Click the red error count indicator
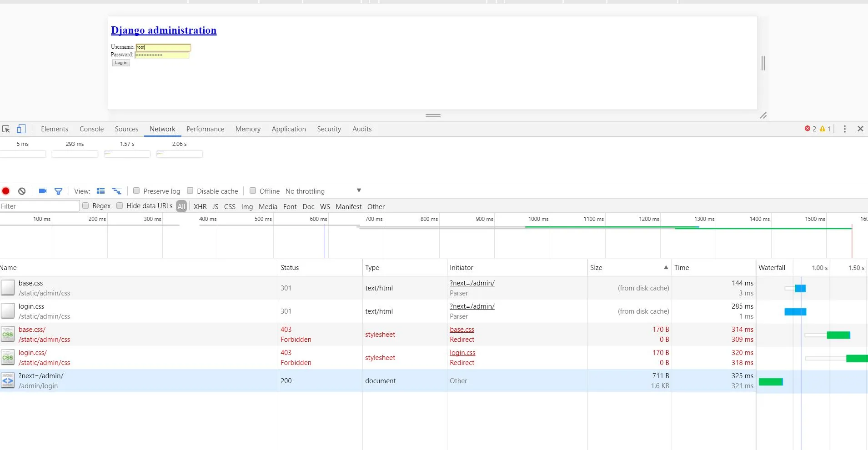Viewport: 868px width, 450px height. click(x=810, y=129)
